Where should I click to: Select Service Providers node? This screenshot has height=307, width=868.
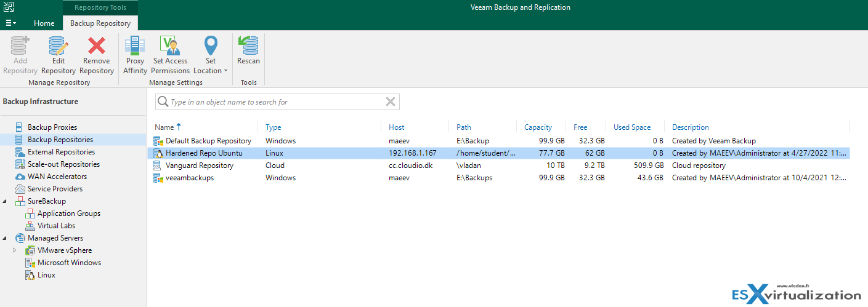click(55, 189)
